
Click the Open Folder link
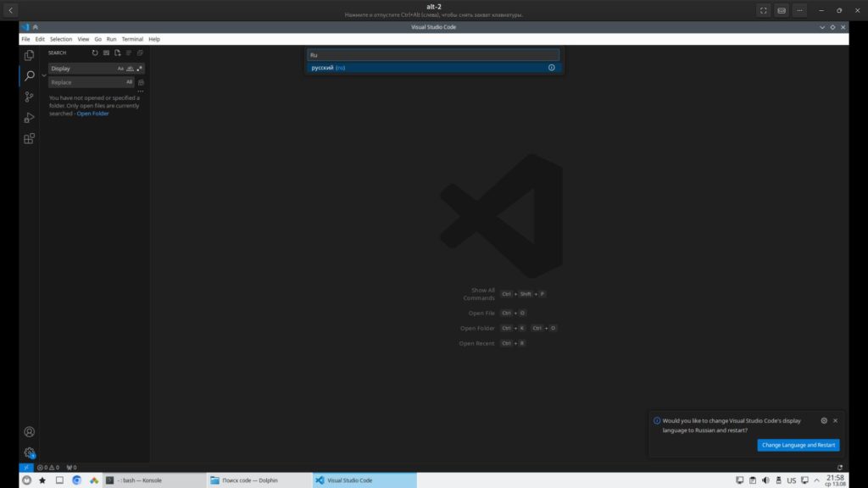pos(93,114)
